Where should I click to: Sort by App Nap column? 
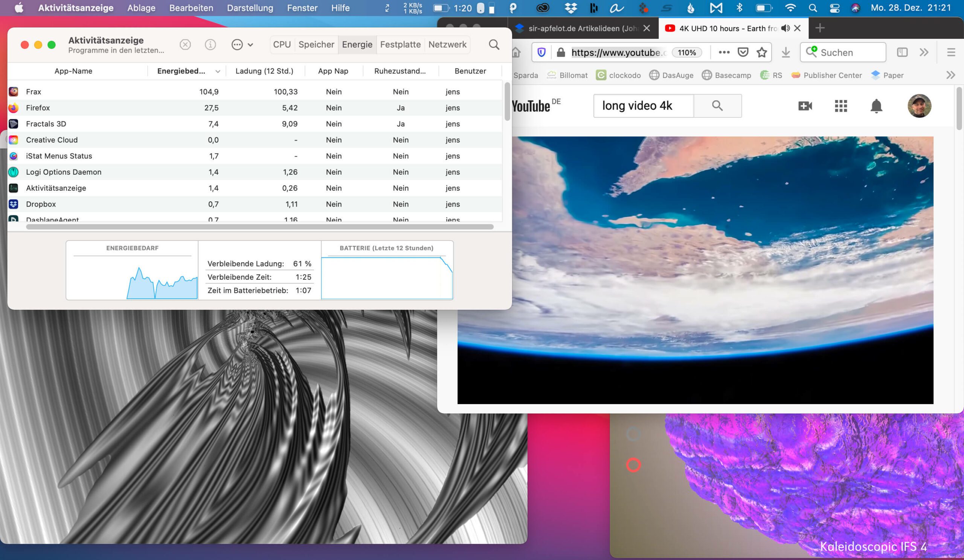coord(333,71)
